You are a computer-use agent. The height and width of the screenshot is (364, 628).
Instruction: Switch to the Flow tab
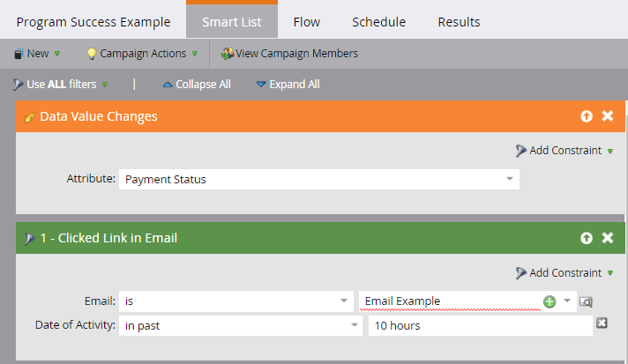306,22
